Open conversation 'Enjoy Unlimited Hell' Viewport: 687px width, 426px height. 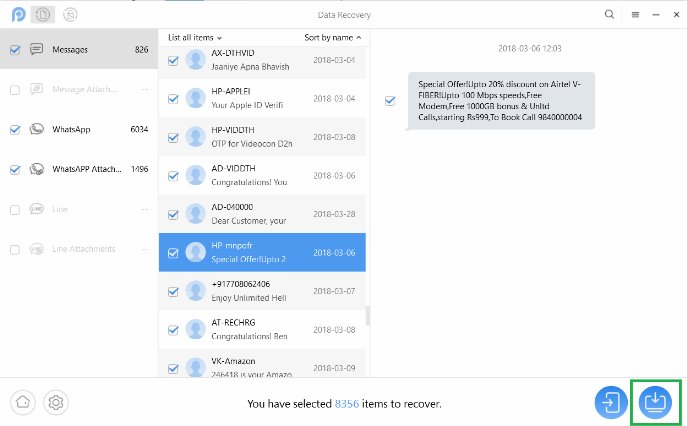pos(249,298)
